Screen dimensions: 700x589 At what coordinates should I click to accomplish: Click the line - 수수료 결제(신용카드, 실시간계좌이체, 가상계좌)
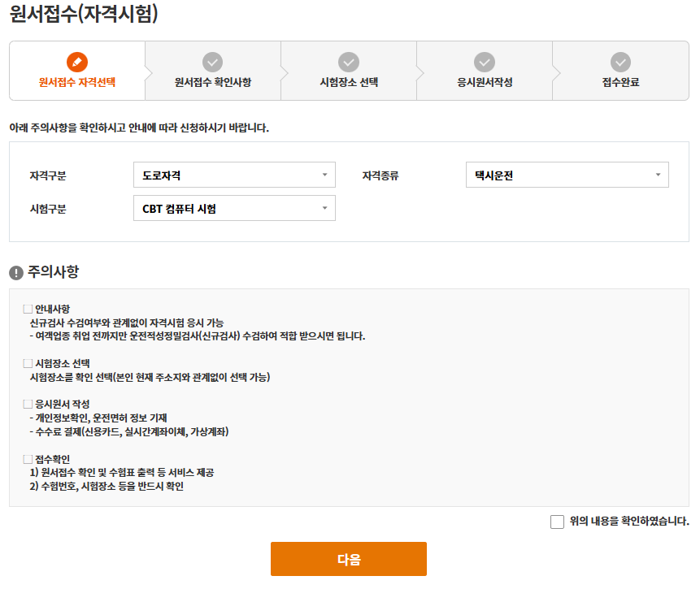[x=129, y=431]
